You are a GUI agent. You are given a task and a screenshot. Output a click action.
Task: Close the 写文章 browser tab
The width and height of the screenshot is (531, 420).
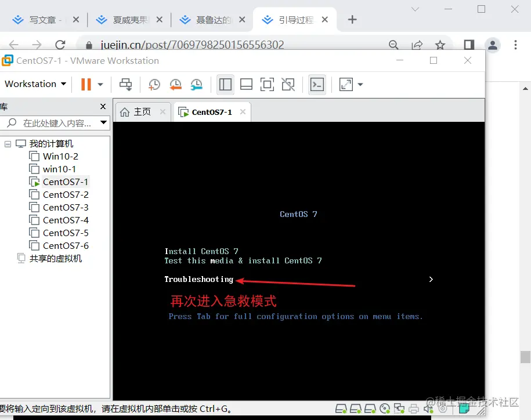[76, 20]
